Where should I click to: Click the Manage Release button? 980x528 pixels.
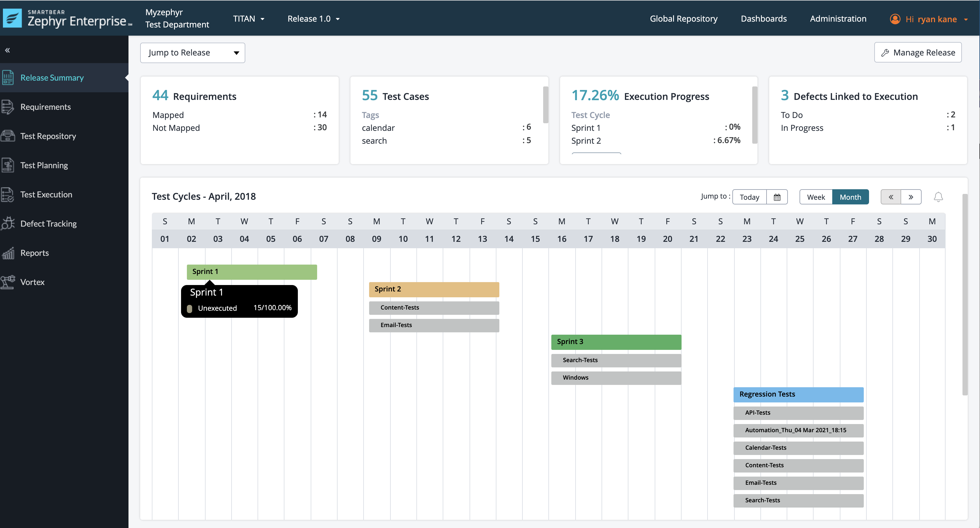click(x=918, y=53)
